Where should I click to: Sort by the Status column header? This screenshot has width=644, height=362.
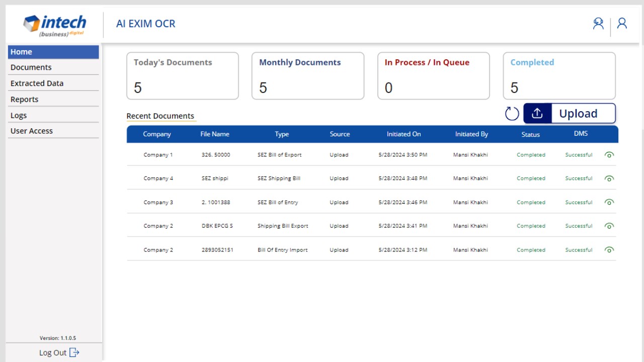point(531,134)
